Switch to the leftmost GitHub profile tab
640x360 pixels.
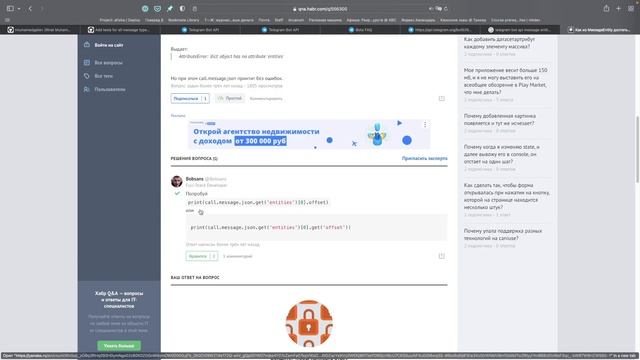40,29
